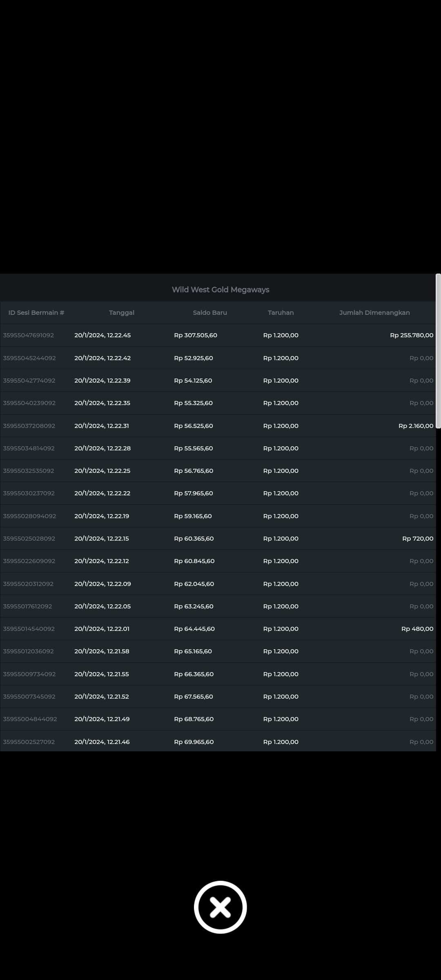Select the row dated 20/1/2024, 12.22.42
Screen dimensions: 441x980
click(102, 358)
